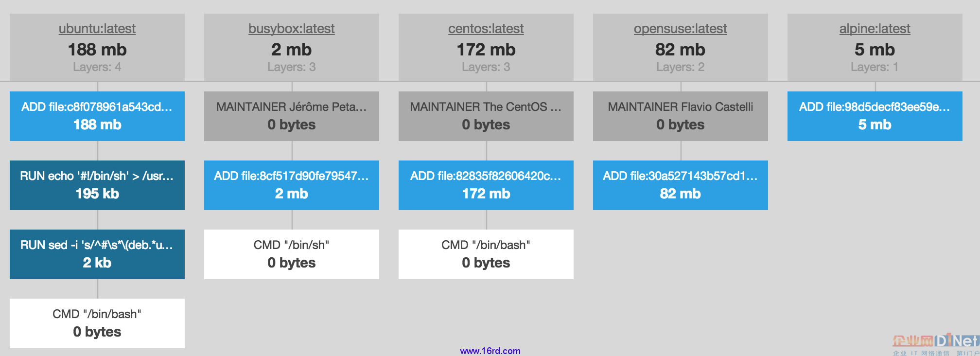This screenshot has width=980, height=356.
Task: Open the ubuntu:latest image link
Action: 97,29
